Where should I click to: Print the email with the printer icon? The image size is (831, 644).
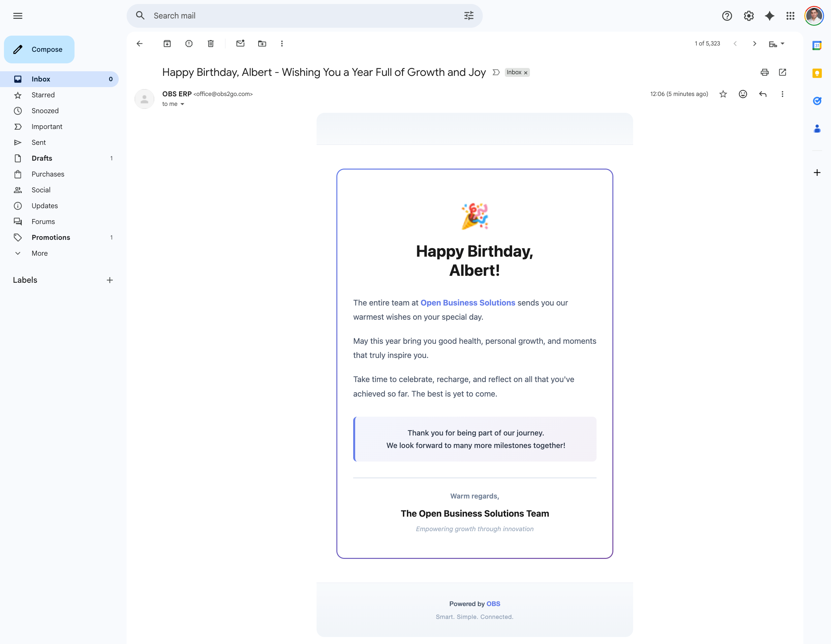[764, 72]
